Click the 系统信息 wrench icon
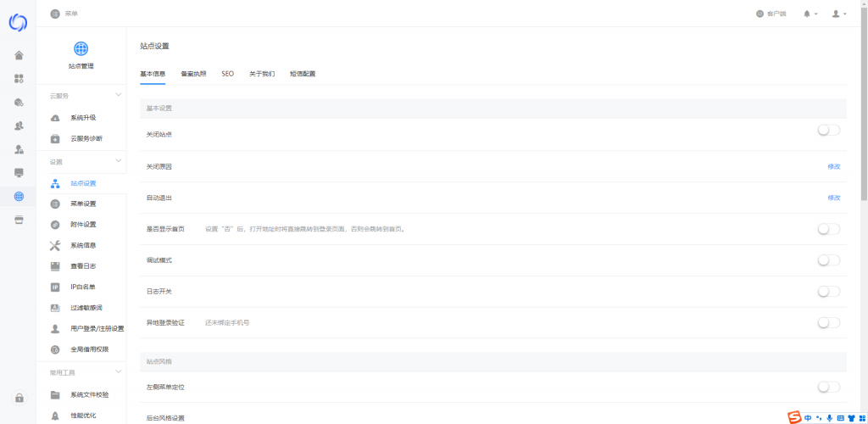 [55, 245]
